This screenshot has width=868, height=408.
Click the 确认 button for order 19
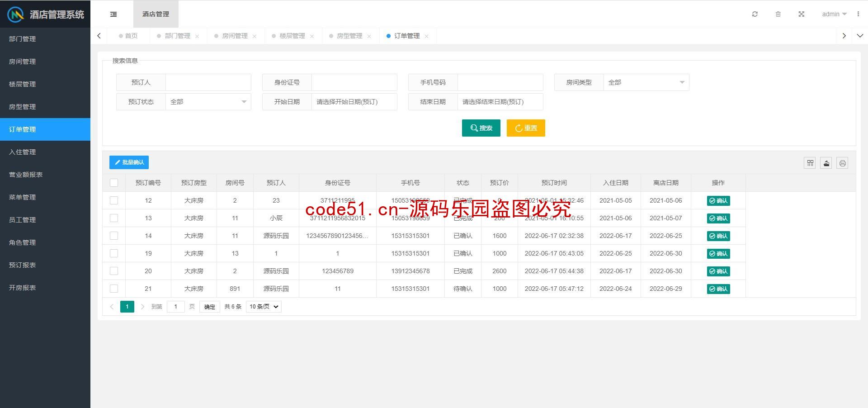tap(718, 254)
